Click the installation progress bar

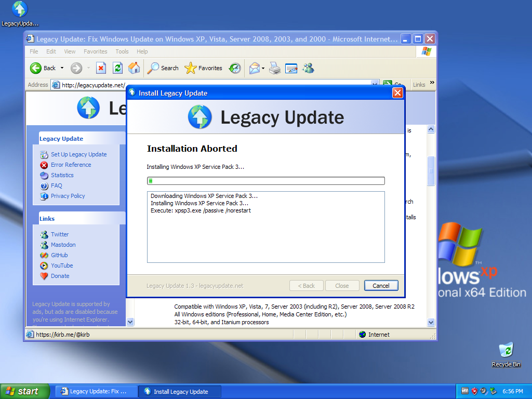click(265, 180)
